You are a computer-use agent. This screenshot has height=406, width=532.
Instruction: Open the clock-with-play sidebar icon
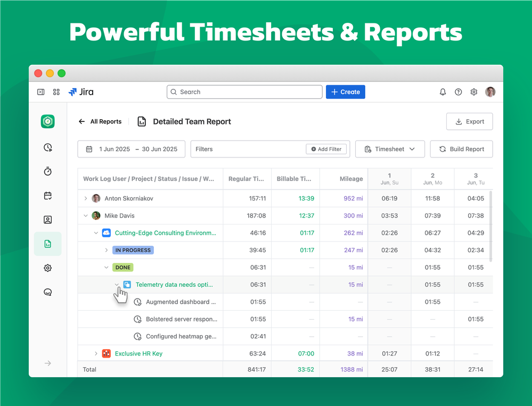pyautogui.click(x=48, y=147)
